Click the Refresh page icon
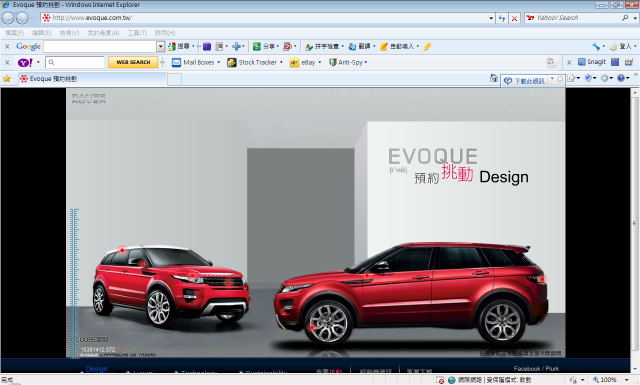 click(502, 18)
